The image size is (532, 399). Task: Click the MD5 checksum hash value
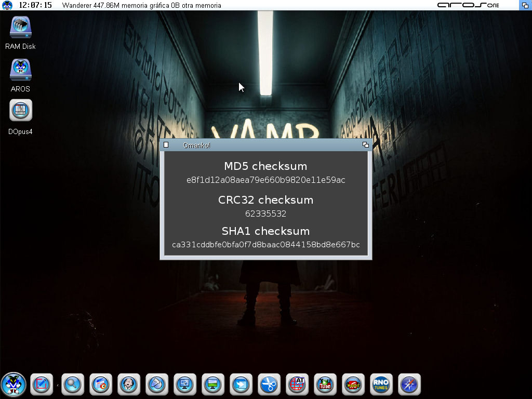(x=265, y=180)
